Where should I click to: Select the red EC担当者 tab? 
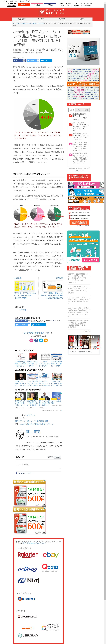click(x=24, y=5)
